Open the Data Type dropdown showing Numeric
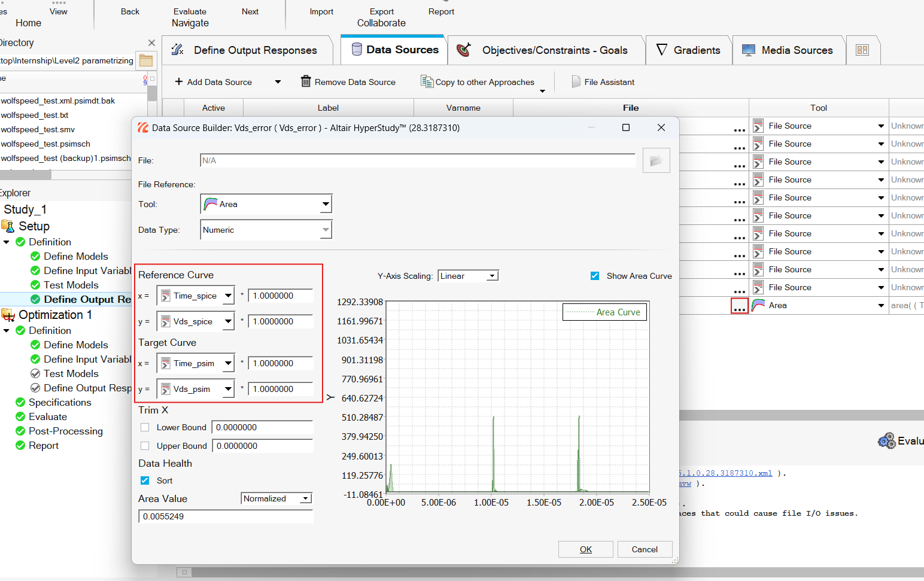Screen dimensions: 924x581 [266, 230]
